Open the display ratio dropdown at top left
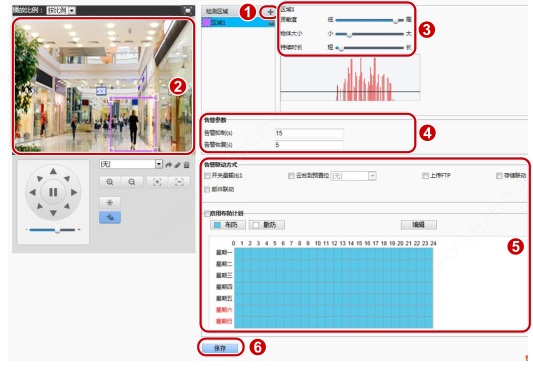Viewport: 533px width, 378px height. (61, 11)
